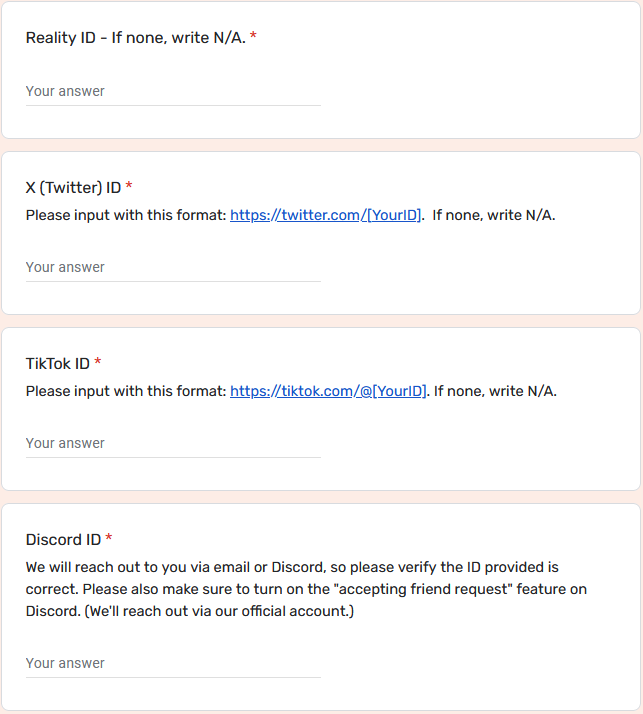
Task: Select the TikTok ID answer field
Action: point(173,444)
